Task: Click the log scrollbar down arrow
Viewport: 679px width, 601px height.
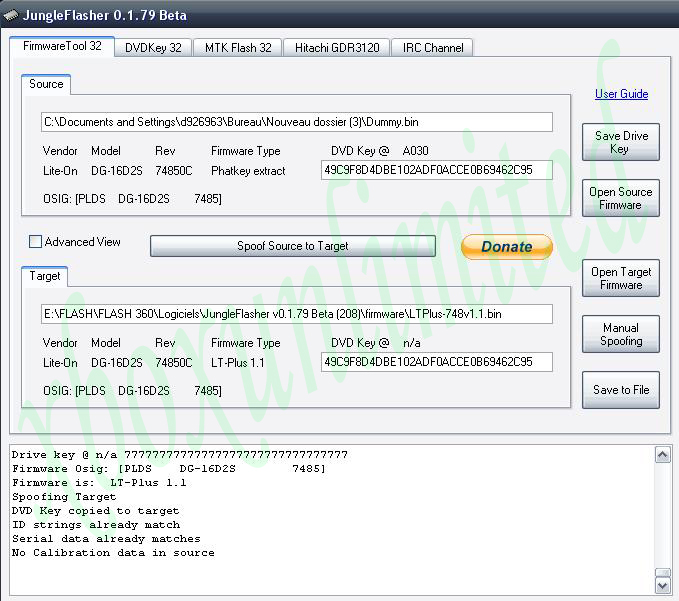Action: 663,586
